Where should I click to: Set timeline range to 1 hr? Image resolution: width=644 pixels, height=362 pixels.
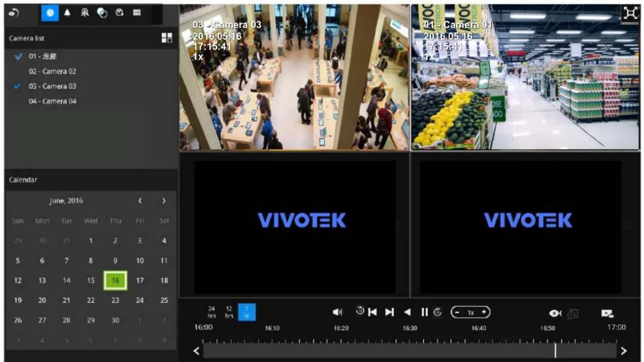[247, 312]
